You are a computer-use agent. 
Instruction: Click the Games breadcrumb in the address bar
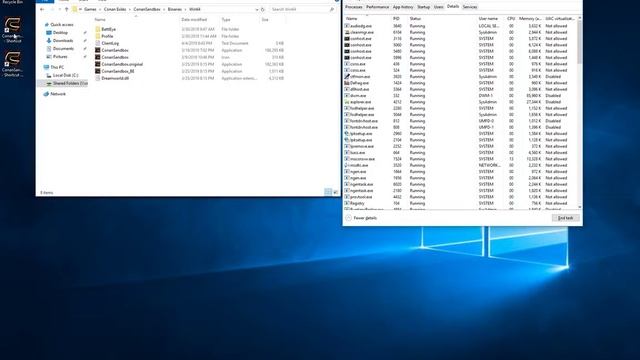click(90, 9)
